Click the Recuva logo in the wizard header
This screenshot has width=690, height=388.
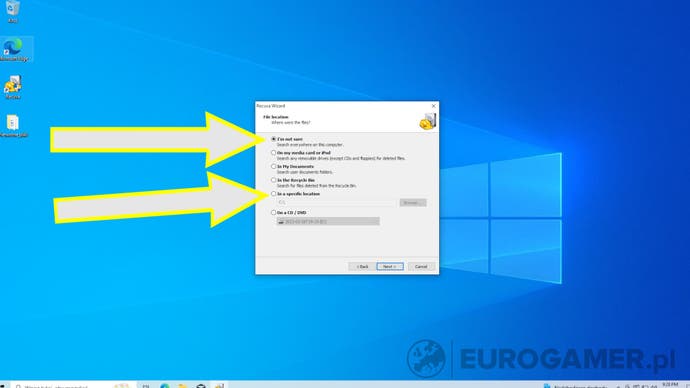coord(427,121)
